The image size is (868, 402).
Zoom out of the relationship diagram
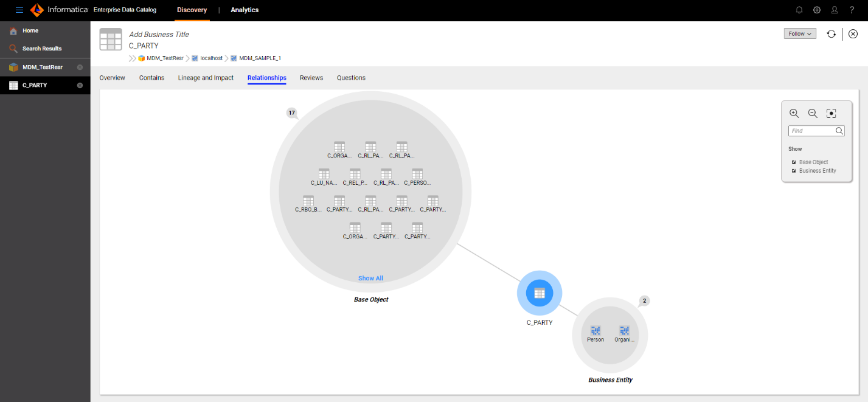pyautogui.click(x=813, y=113)
